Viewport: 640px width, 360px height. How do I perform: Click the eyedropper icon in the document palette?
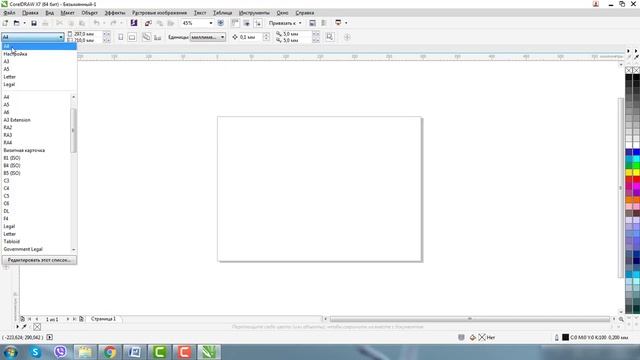24,327
